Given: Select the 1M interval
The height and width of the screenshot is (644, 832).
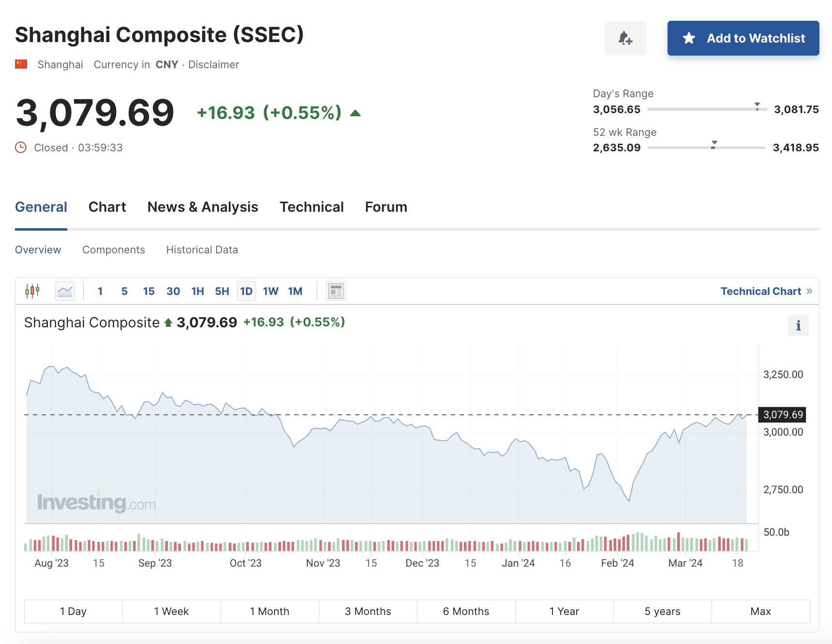Looking at the screenshot, I should (295, 291).
